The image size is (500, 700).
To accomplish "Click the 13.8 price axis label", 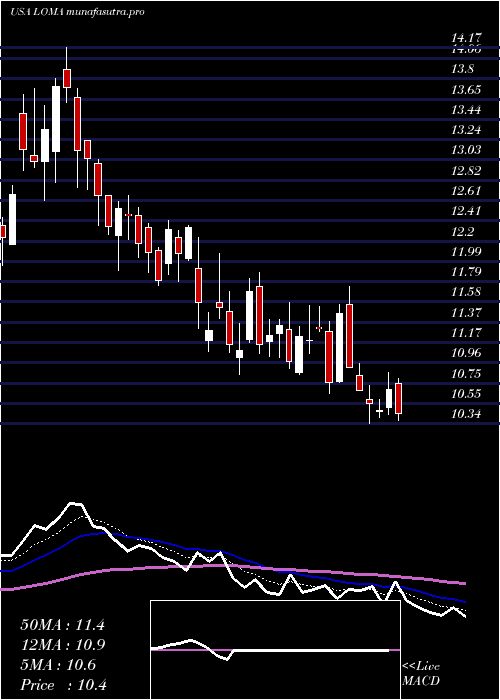I will coord(462,69).
